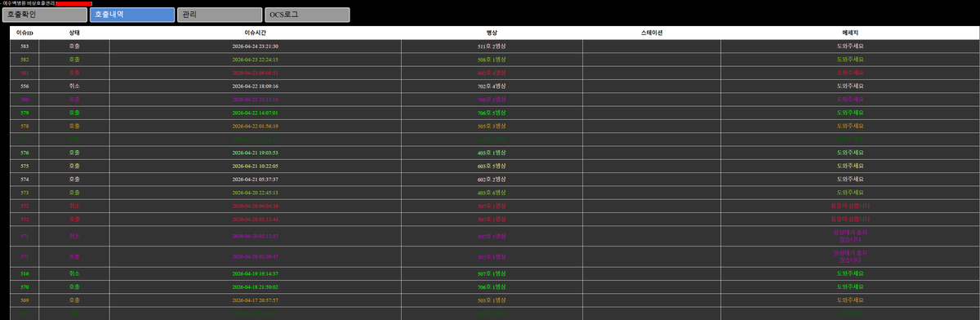The width and height of the screenshot is (980, 320).
Task: Click bed cell 511호 2병상
Action: click(x=492, y=47)
